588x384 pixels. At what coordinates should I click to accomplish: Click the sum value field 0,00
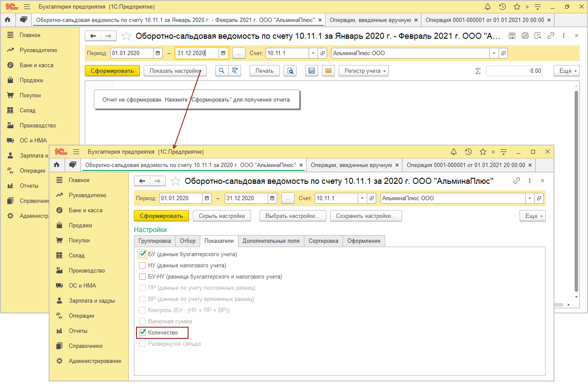[x=514, y=71]
